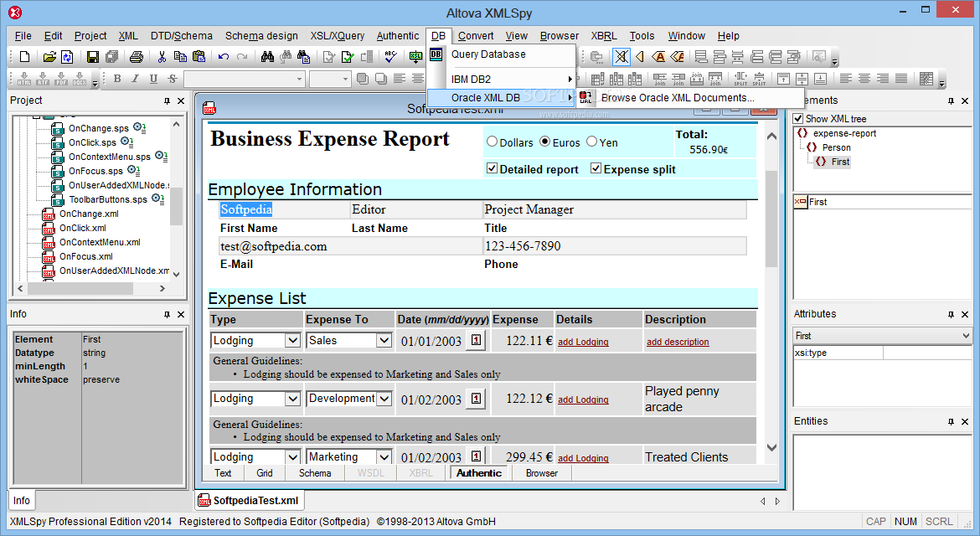Click the Underline formatting icon
This screenshot has height=536, width=980.
154,79
